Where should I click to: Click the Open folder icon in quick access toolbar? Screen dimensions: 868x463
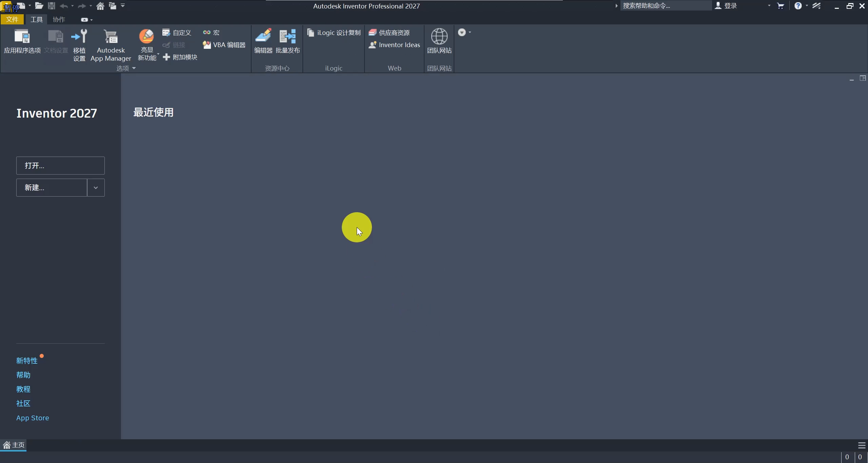coord(39,6)
